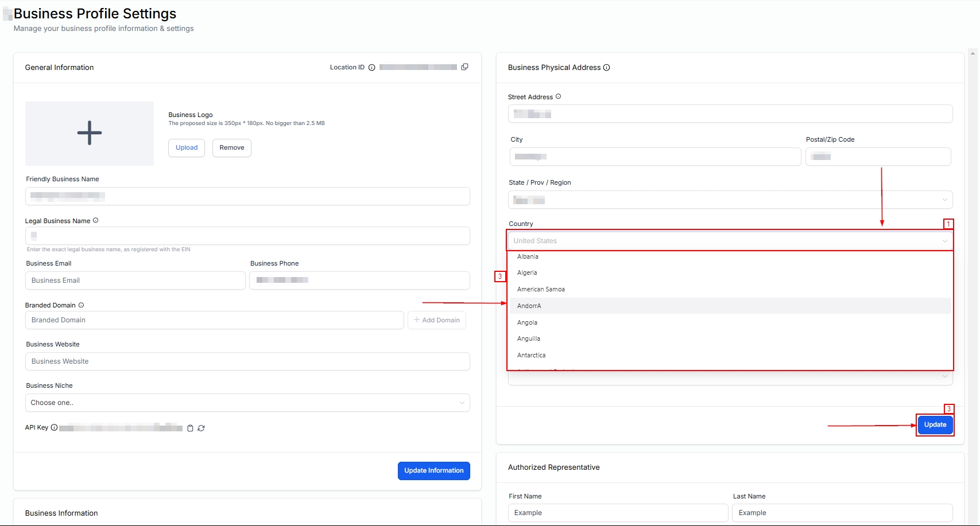The image size is (980, 526).
Task: Pick Algeria from the country options
Action: click(527, 273)
